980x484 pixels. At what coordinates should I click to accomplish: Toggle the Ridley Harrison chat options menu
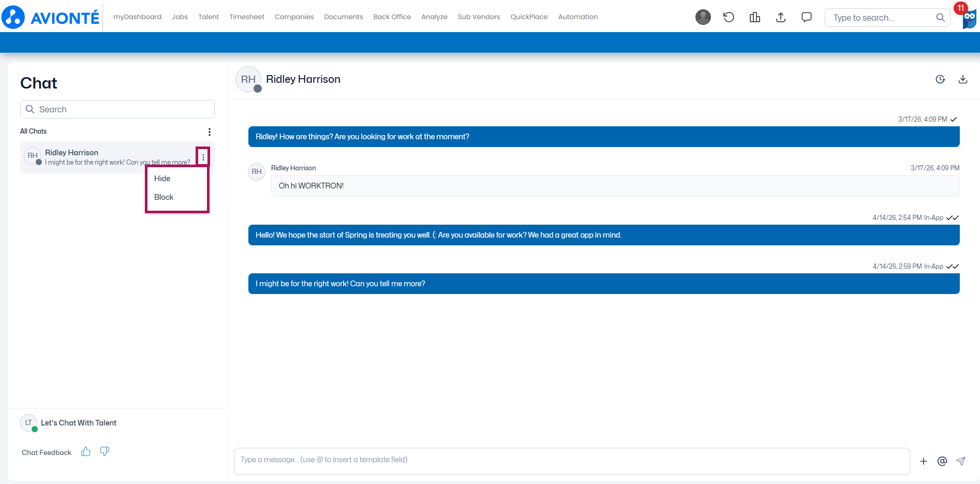coord(203,157)
